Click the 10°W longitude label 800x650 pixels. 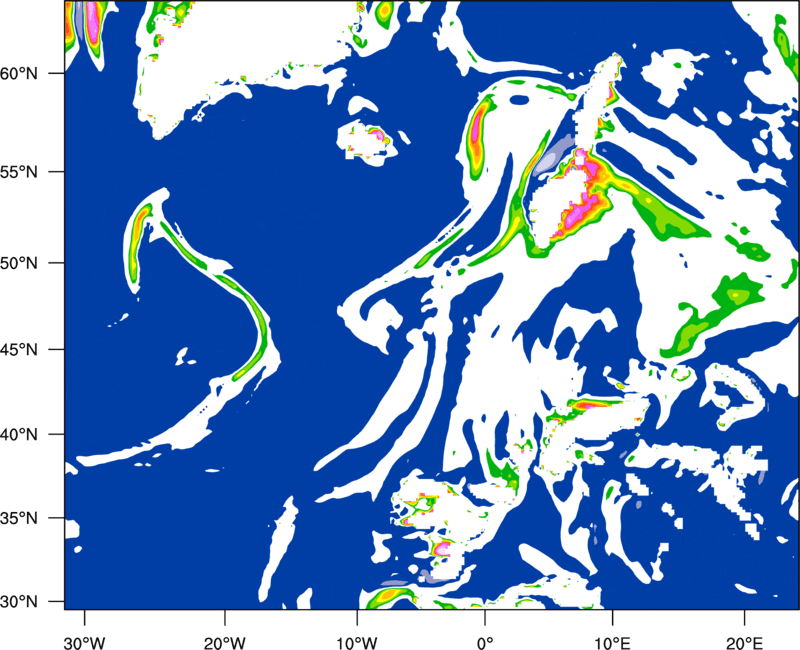pyautogui.click(x=357, y=642)
